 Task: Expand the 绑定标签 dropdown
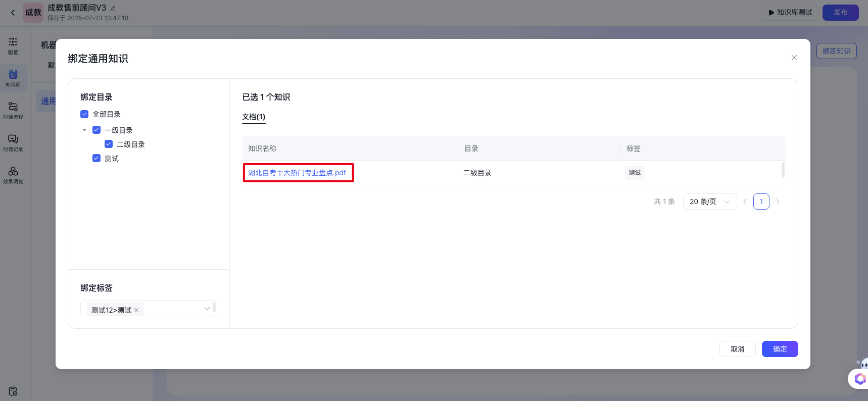point(207,309)
